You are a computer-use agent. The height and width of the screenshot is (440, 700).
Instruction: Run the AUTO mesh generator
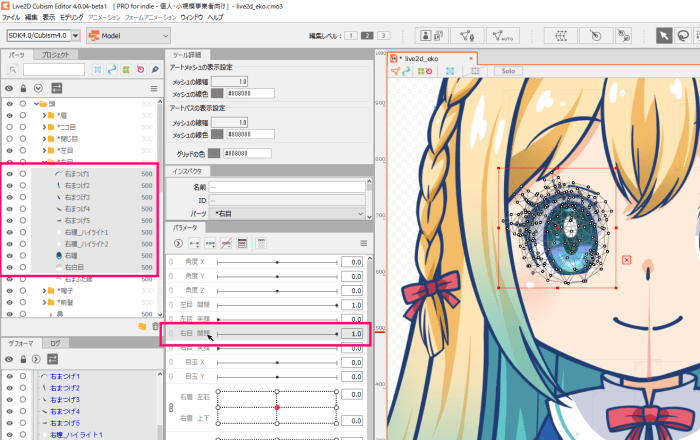tap(503, 36)
